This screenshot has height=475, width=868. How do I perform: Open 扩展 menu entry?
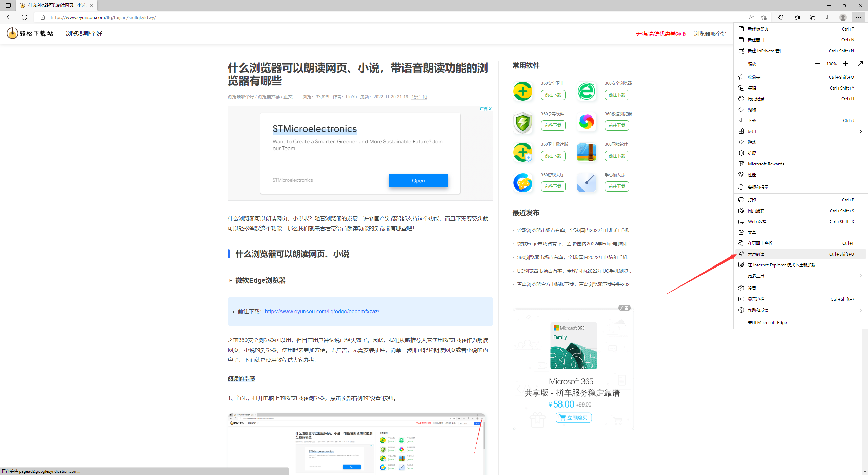[x=800, y=153]
